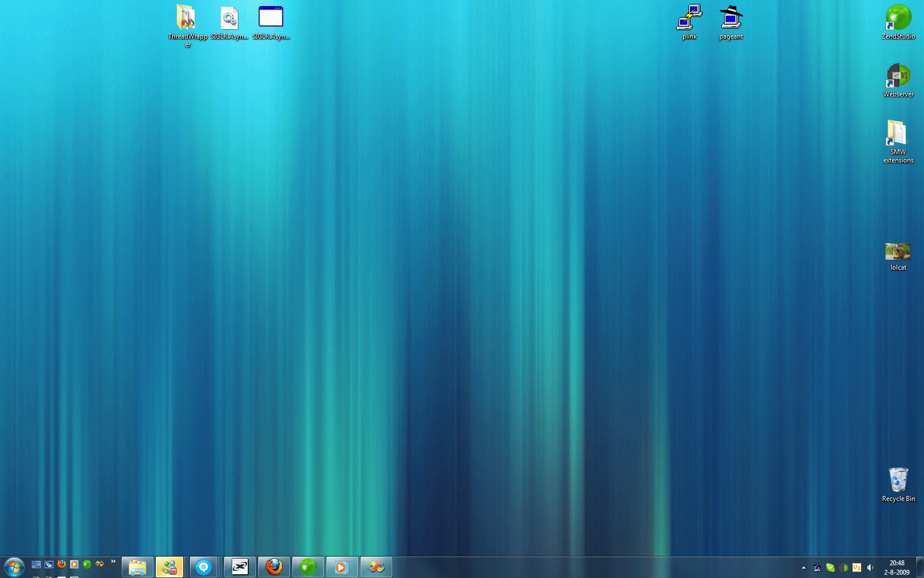The image size is (924, 578).
Task: Open the volume speaker tray icon
Action: [x=870, y=568]
